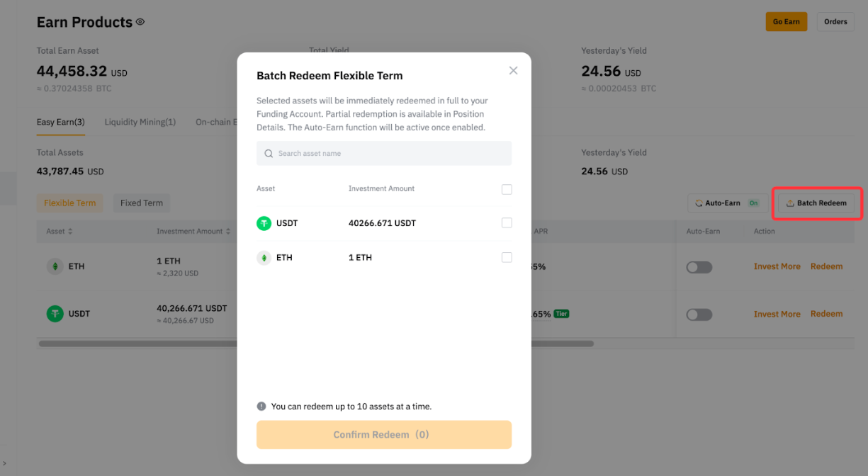Click the USDT icon in table row
The height and width of the screenshot is (476, 868).
(x=55, y=314)
